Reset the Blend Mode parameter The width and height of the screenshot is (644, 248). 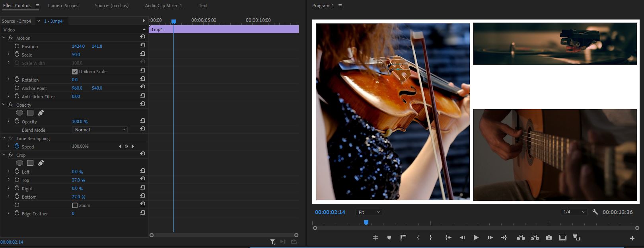(142, 129)
